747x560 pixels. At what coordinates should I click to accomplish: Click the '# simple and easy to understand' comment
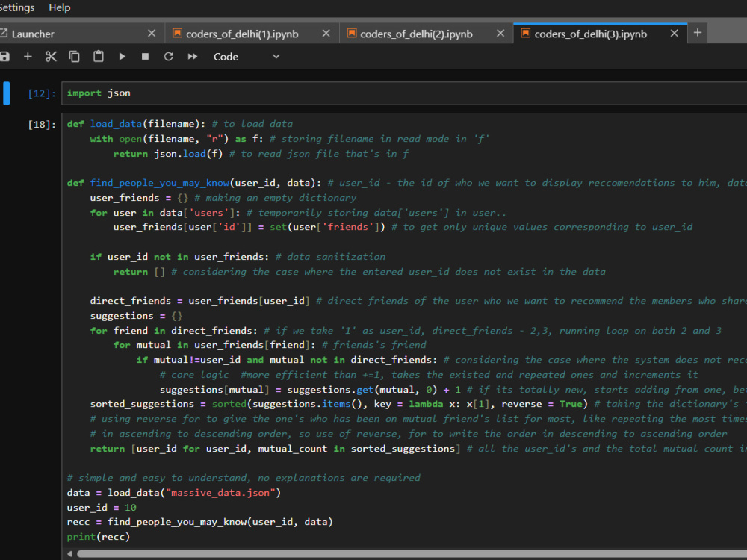click(x=244, y=478)
